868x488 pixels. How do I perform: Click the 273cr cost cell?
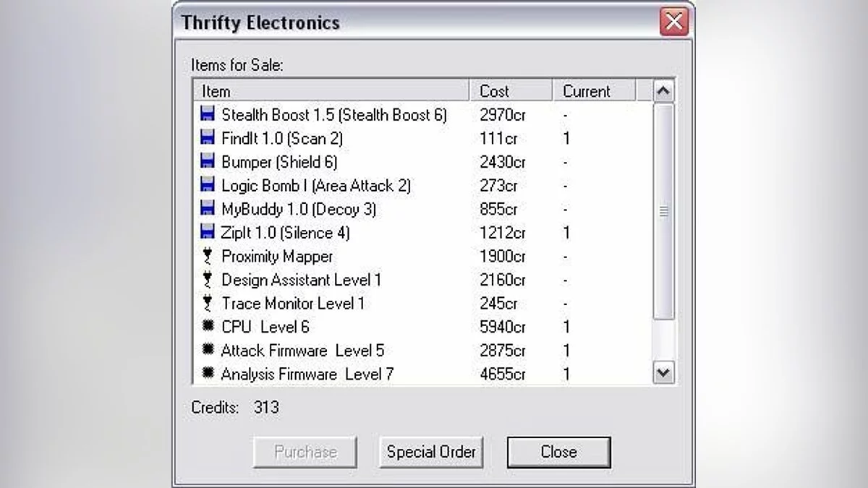(498, 185)
